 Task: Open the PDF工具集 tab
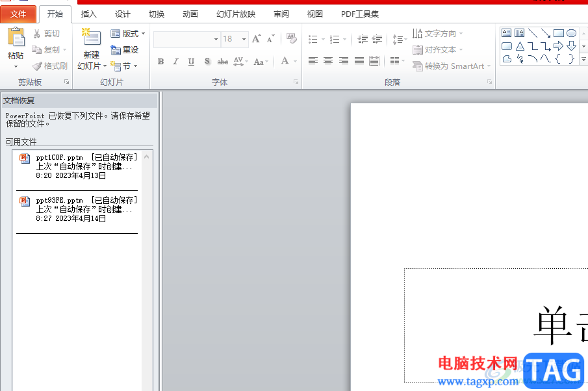[x=360, y=14]
